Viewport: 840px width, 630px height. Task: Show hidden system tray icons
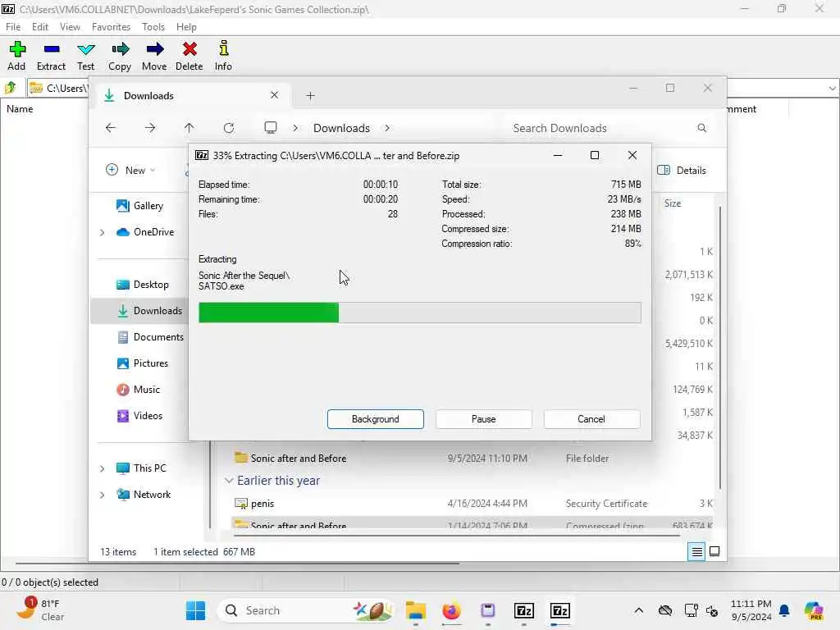point(638,610)
